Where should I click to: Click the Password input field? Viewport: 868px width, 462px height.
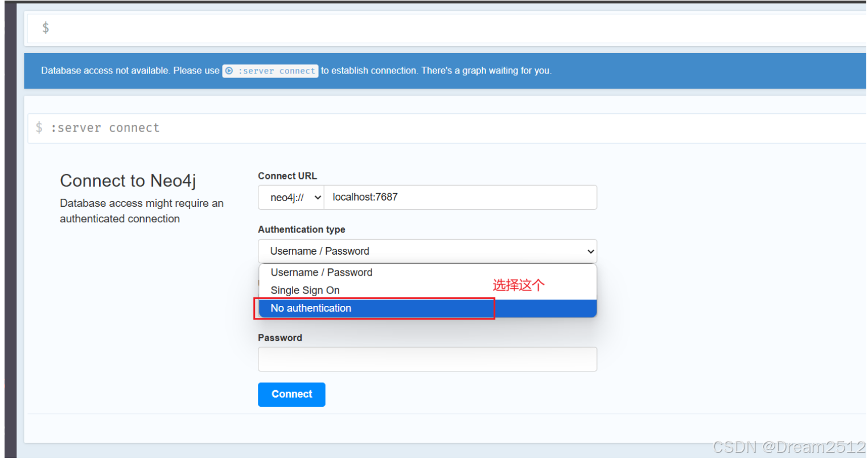tap(427, 359)
